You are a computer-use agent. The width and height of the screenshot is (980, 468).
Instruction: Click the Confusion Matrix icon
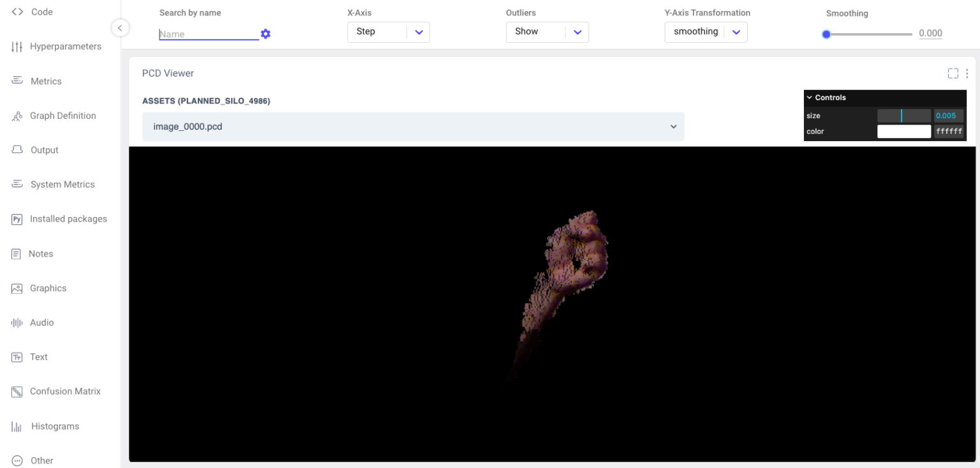(17, 391)
